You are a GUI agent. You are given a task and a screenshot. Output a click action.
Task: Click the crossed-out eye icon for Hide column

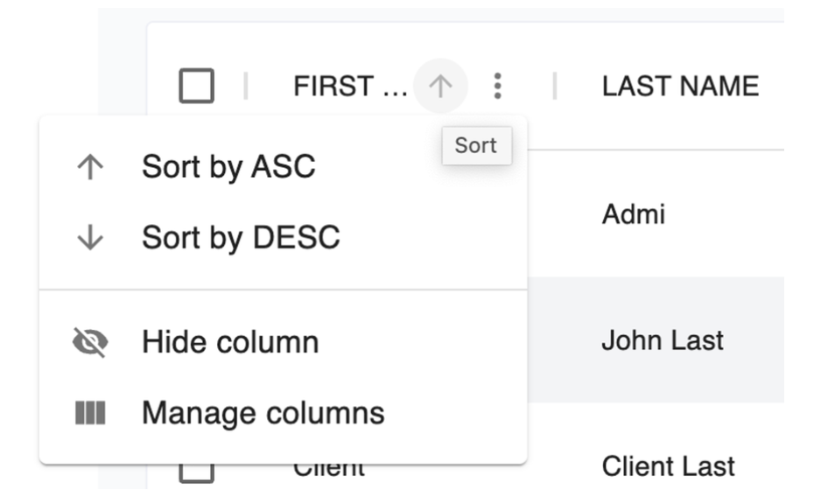[x=90, y=342]
